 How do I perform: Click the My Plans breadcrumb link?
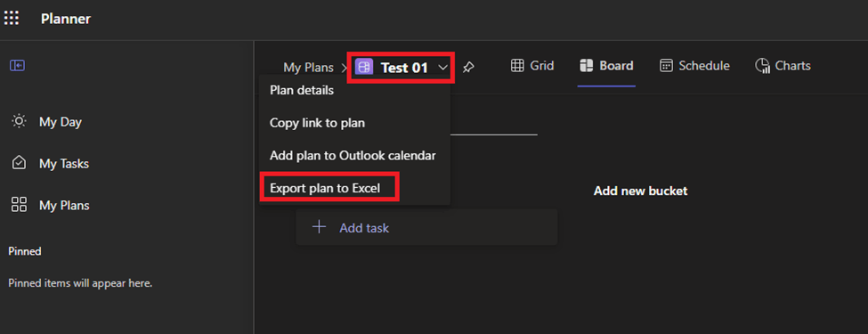[308, 68]
